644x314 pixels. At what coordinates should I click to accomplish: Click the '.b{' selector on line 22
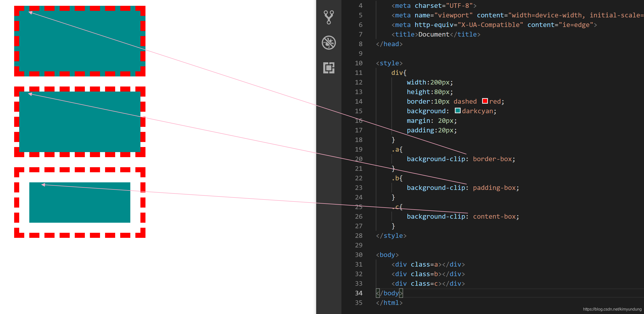coord(397,178)
